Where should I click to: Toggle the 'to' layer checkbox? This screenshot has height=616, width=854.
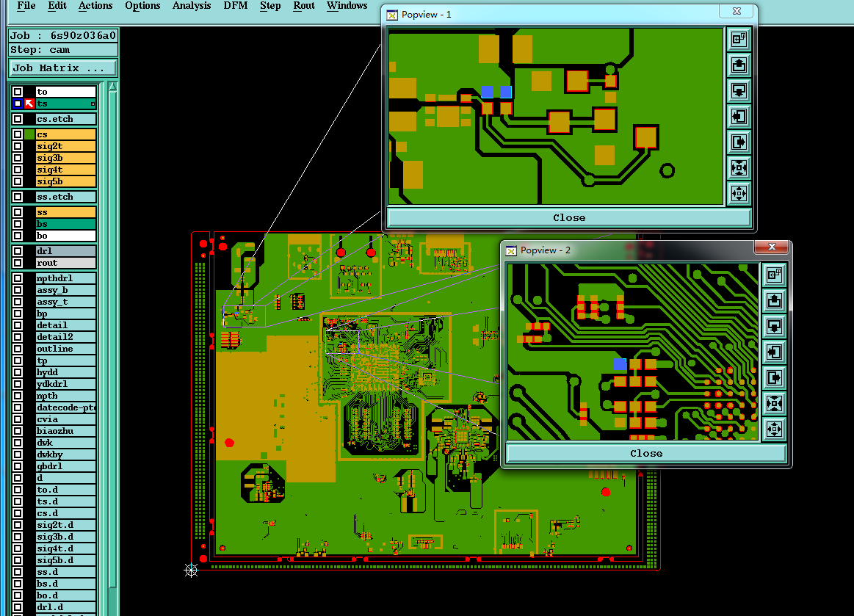18,92
